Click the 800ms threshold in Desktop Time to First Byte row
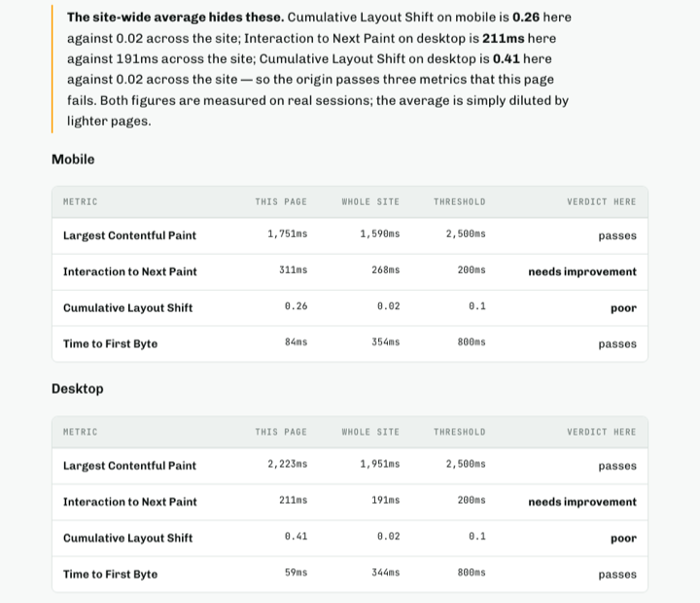Screen dimensions: 700x603 tap(472, 573)
